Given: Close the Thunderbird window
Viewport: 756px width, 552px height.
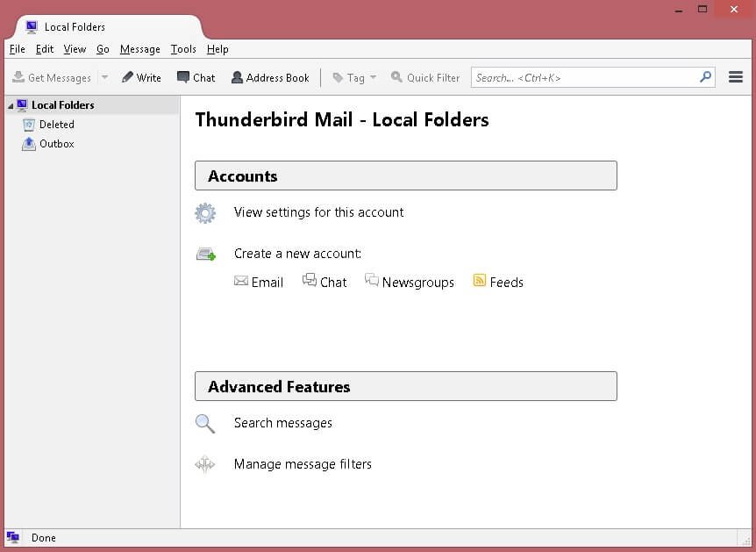Looking at the screenshot, I should pos(734,9).
